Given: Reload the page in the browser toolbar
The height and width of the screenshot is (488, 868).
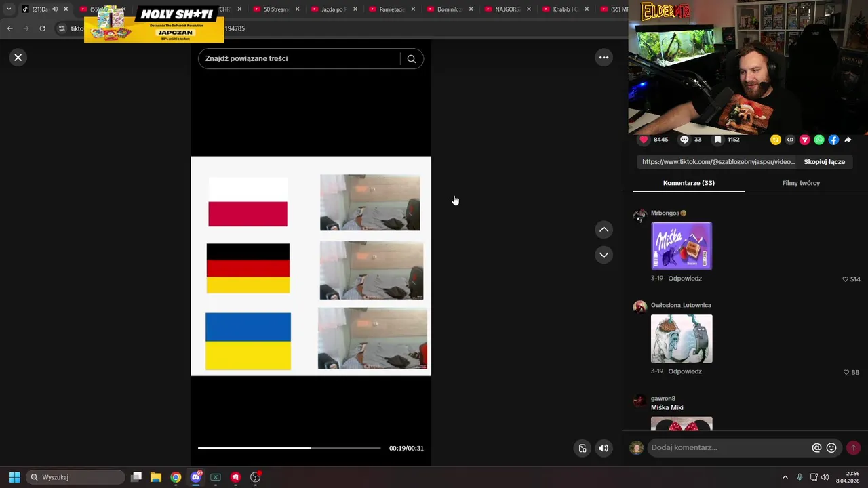Looking at the screenshot, I should [42, 28].
